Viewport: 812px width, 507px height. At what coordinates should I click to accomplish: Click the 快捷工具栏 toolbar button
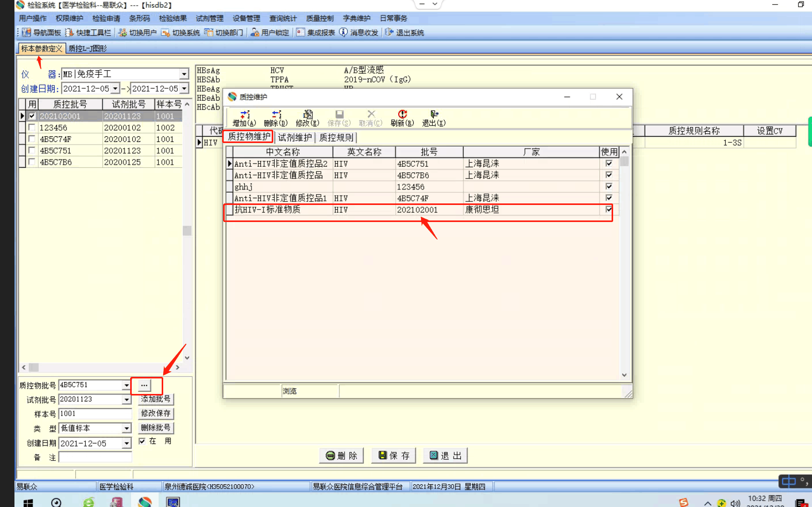tap(88, 33)
